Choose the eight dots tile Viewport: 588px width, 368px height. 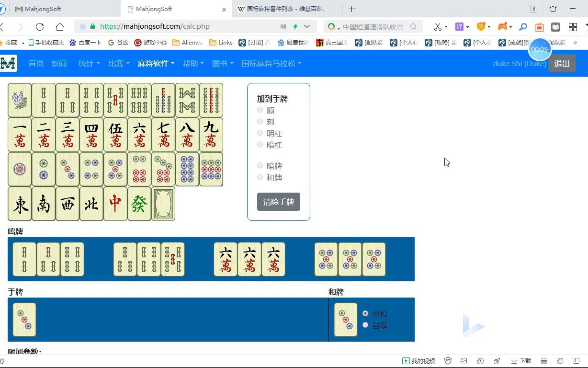click(x=187, y=169)
